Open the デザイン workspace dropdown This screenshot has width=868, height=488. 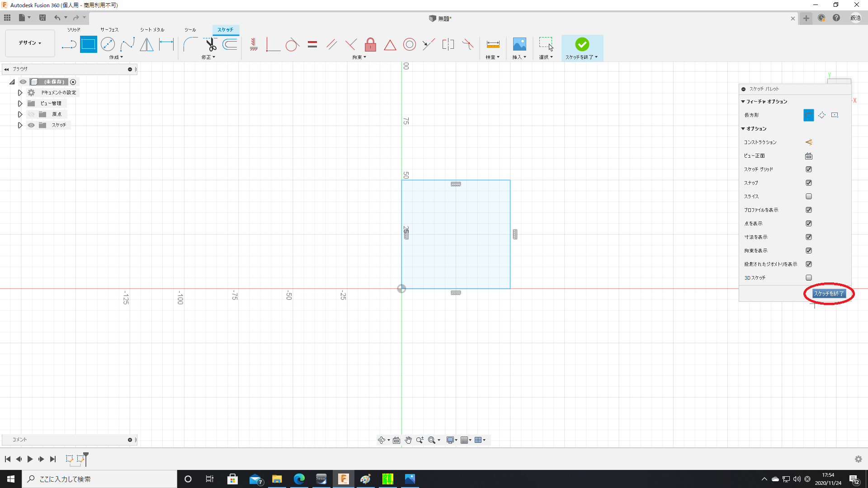coord(30,43)
